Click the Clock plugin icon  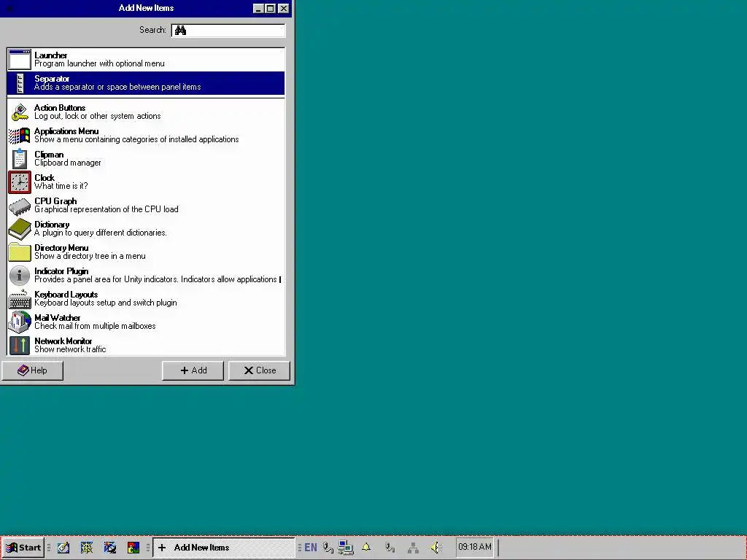click(20, 182)
